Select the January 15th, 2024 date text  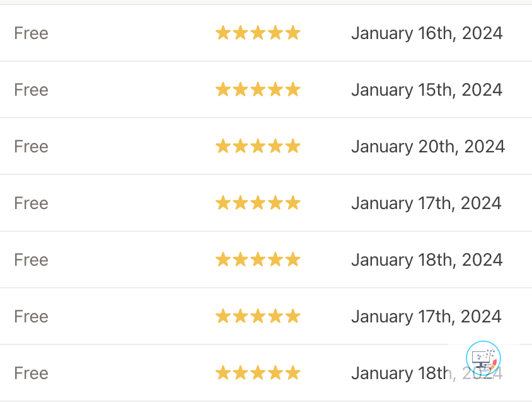point(427,89)
